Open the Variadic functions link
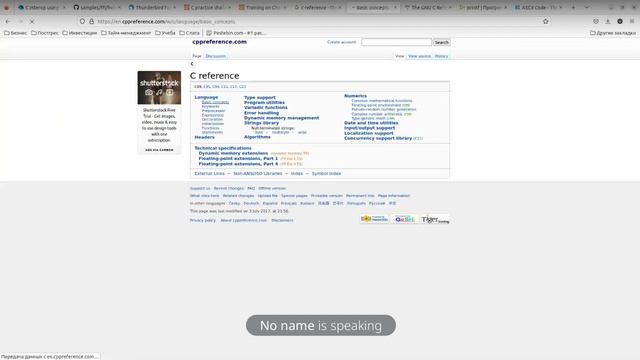This screenshot has height=360, width=640. (266, 107)
